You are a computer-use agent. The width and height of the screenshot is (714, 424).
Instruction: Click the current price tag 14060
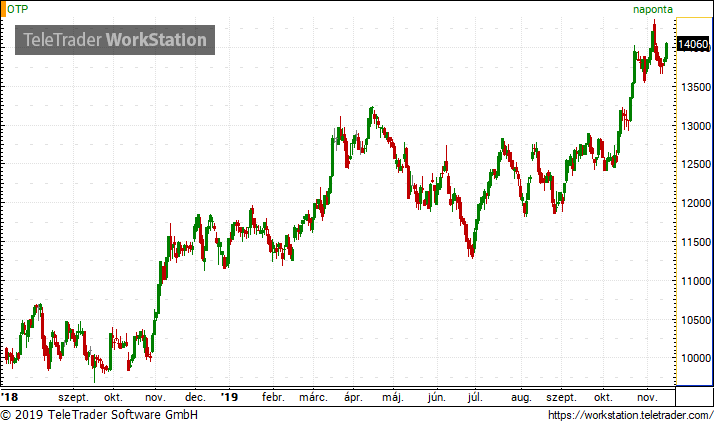(x=693, y=44)
